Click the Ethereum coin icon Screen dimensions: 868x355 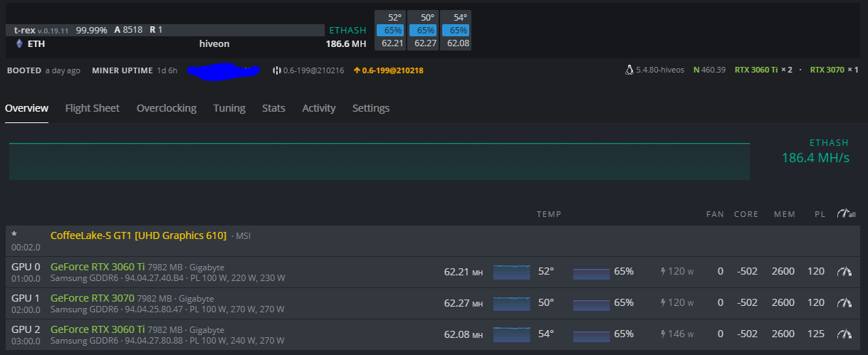pos(19,44)
